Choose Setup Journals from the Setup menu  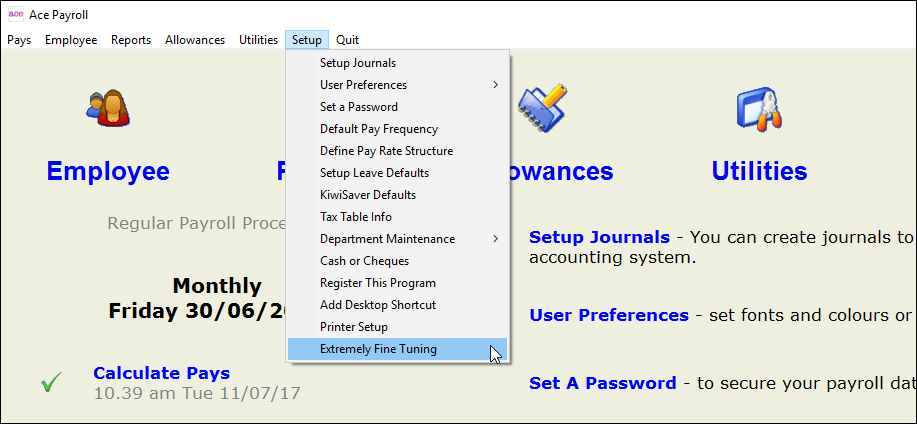[x=357, y=63]
